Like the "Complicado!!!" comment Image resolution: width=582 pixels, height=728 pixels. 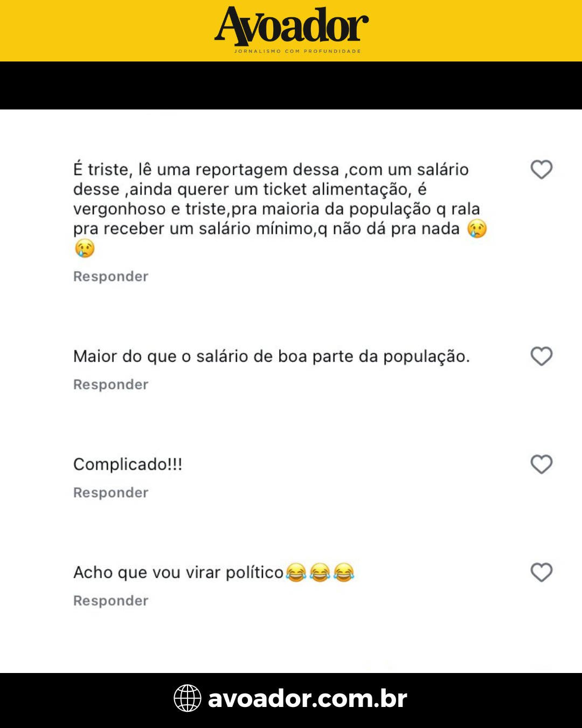point(542,464)
